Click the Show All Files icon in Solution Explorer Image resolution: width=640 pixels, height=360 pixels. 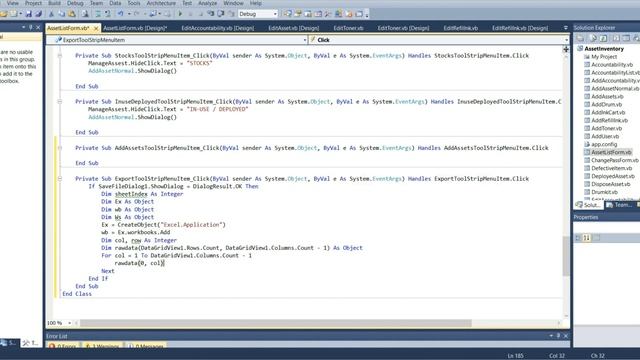click(x=593, y=38)
